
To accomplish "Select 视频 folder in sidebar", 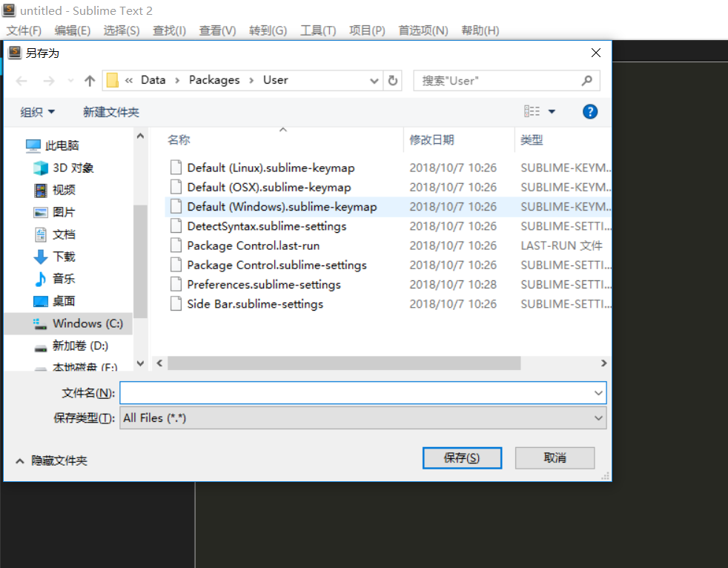I will point(64,190).
